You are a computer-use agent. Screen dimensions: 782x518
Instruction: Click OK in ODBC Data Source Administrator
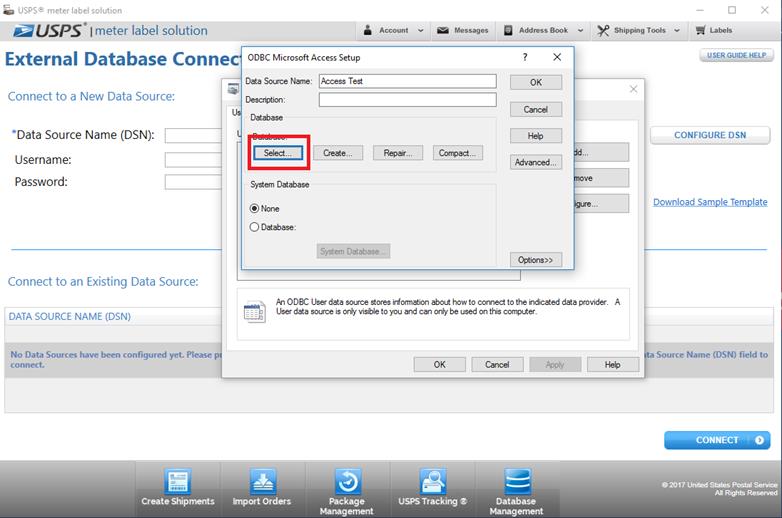(439, 364)
